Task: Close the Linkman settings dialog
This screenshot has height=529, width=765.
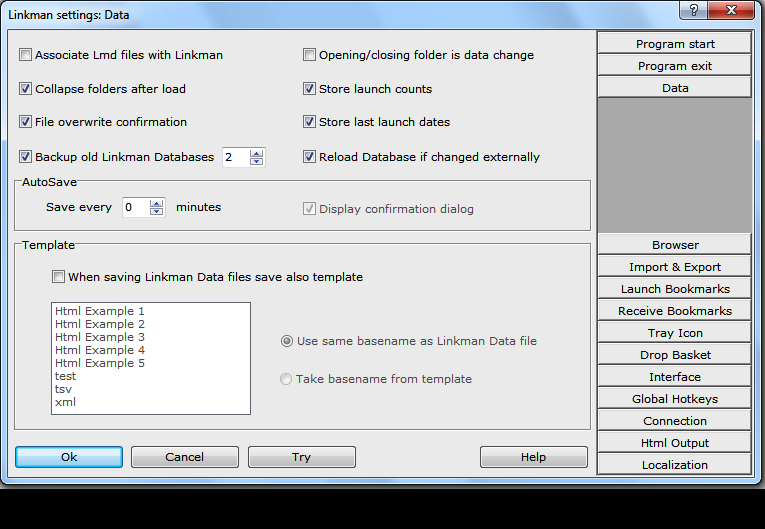Action: point(731,10)
